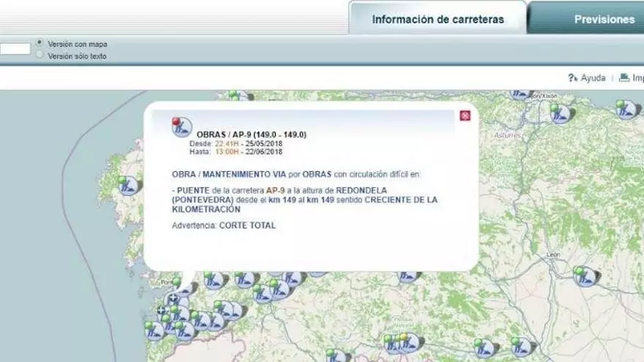Open the Información de carreteras tab

(x=438, y=20)
